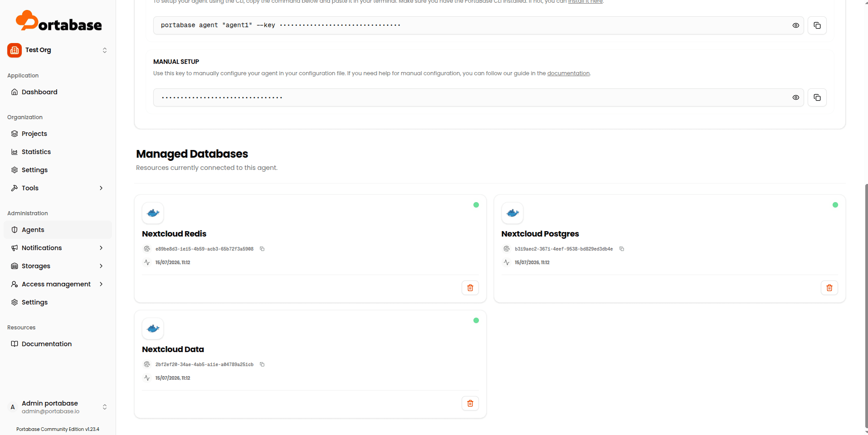Open Projects in the sidebar
Screen dimensions: 868x435
tap(58, 134)
